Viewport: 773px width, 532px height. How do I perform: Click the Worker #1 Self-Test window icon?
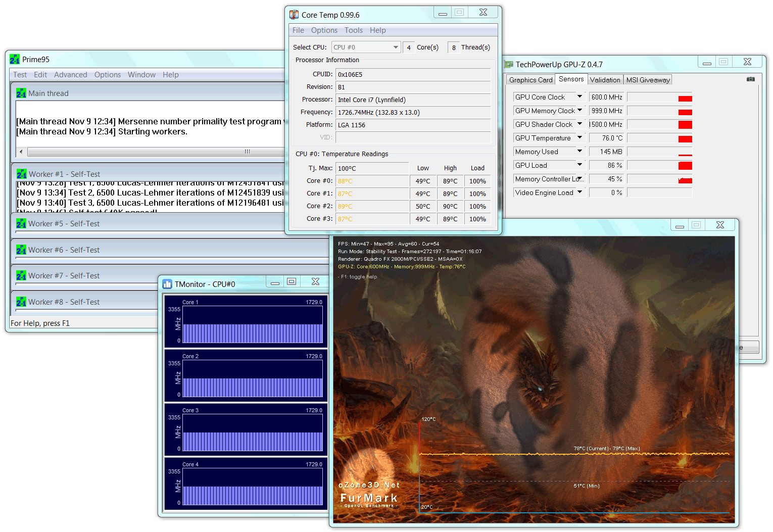21,174
